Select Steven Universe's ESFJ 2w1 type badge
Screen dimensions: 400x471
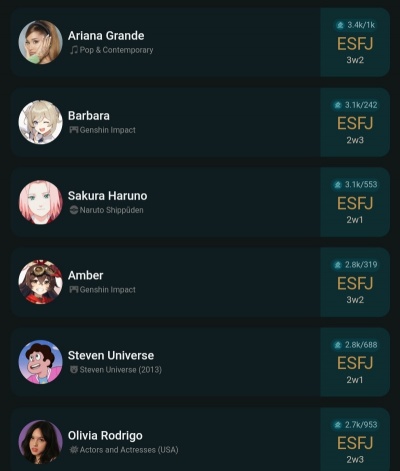click(355, 362)
